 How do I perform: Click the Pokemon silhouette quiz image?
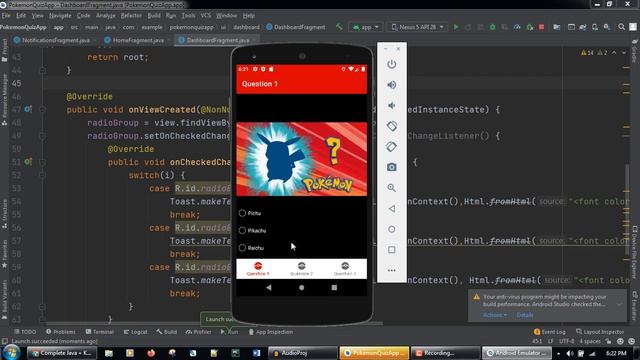coord(302,159)
